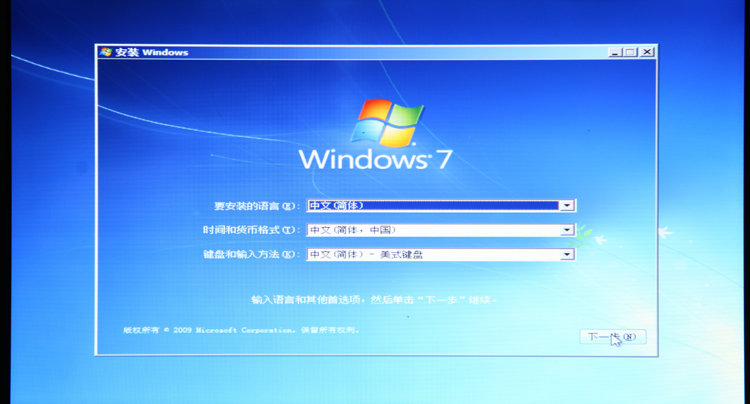Screen dimensions: 750x404
Task: Click the 安装 Windows title bar text
Action: point(152,52)
